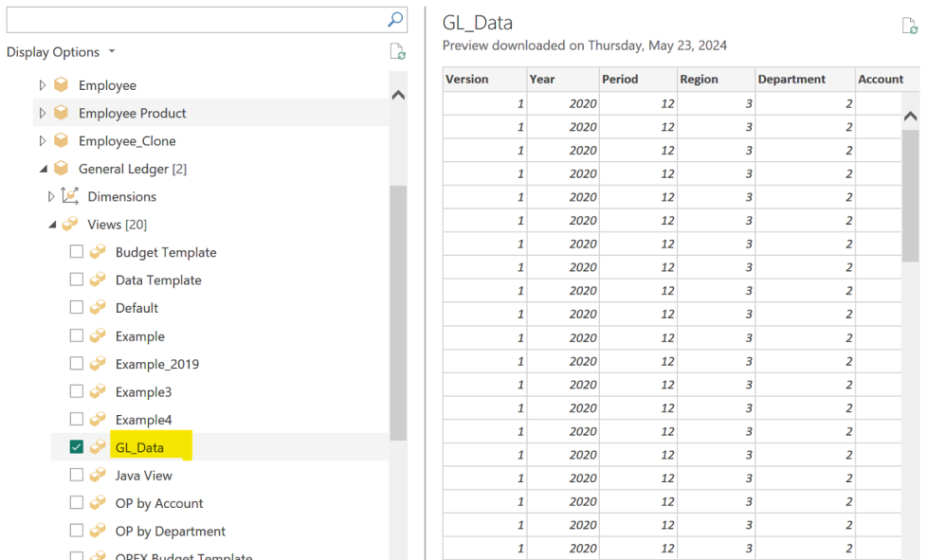This screenshot has height=560, width=946.
Task: Click the Views folder cubes icon
Action: coord(70,224)
